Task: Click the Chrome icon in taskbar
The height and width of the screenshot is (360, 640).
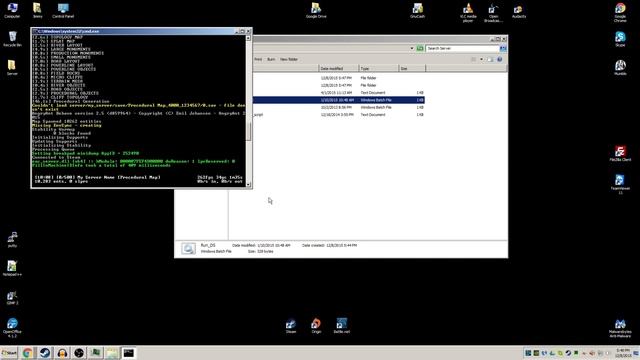Action: pyautogui.click(x=28, y=353)
